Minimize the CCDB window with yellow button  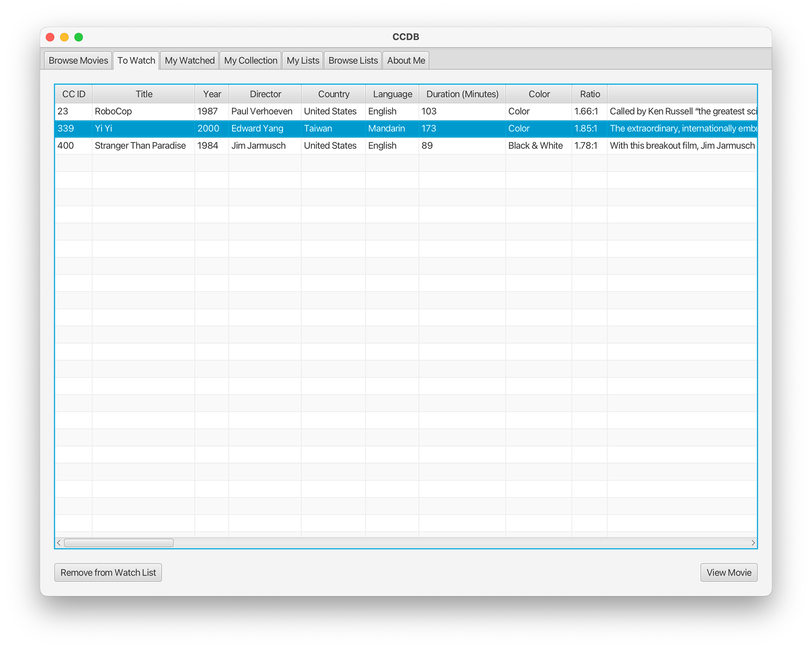[64, 37]
